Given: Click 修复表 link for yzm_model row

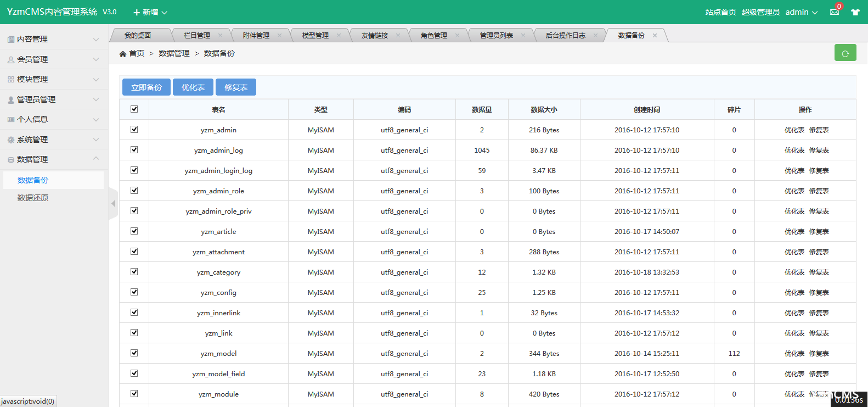Looking at the screenshot, I should click(819, 354).
